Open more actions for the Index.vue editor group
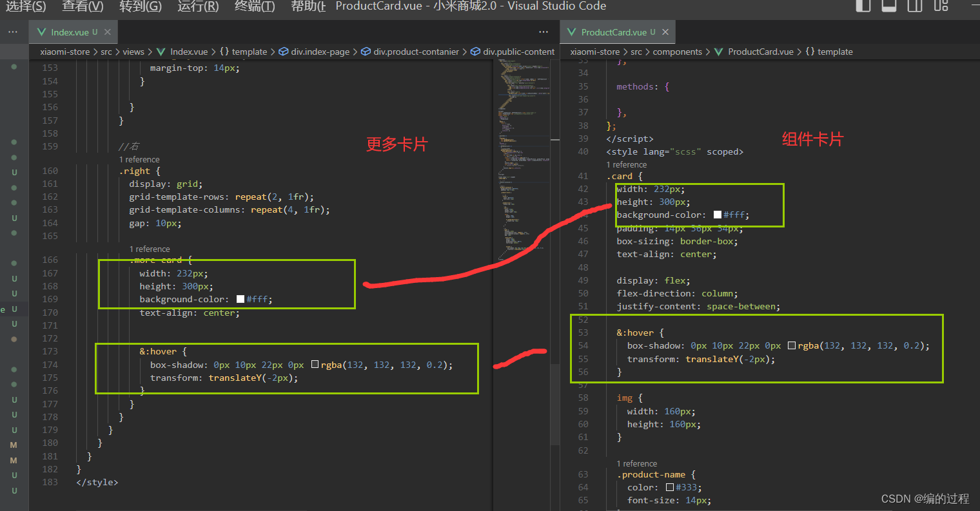980x511 pixels. [x=544, y=32]
